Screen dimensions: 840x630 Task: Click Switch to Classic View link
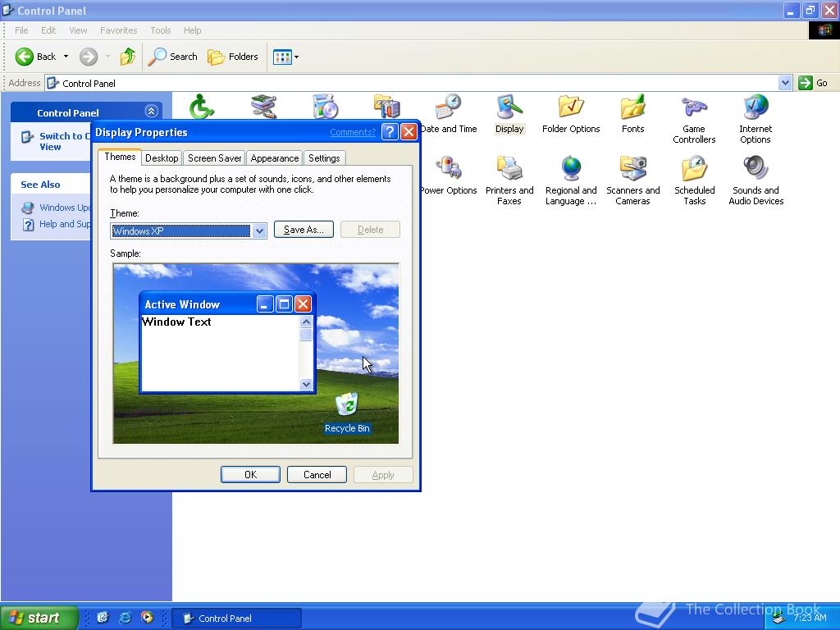[57, 141]
